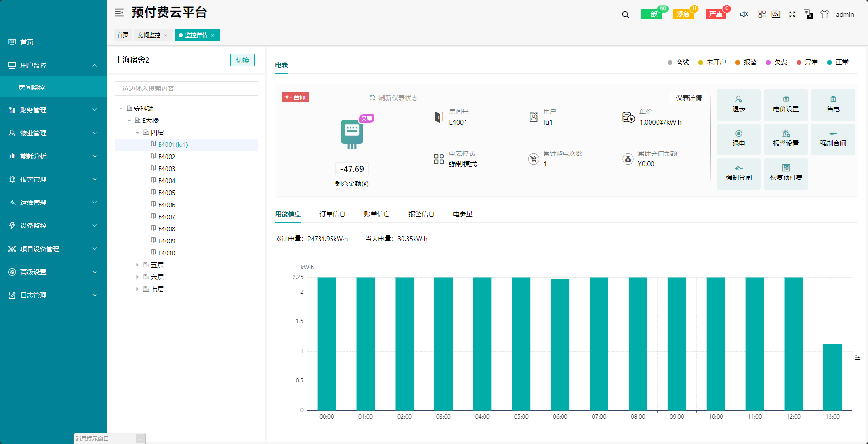Collapse sidebar using the hamburger menu icon

tap(119, 13)
